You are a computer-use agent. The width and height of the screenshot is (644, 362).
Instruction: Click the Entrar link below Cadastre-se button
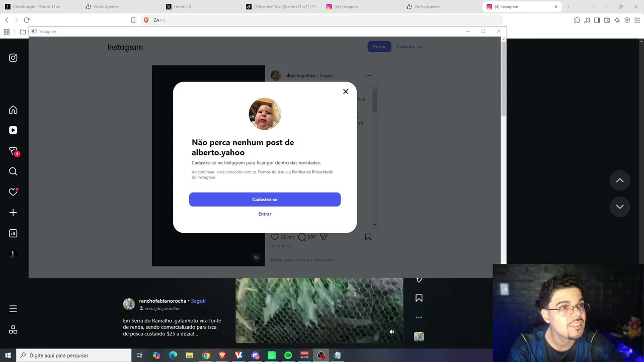click(x=265, y=214)
